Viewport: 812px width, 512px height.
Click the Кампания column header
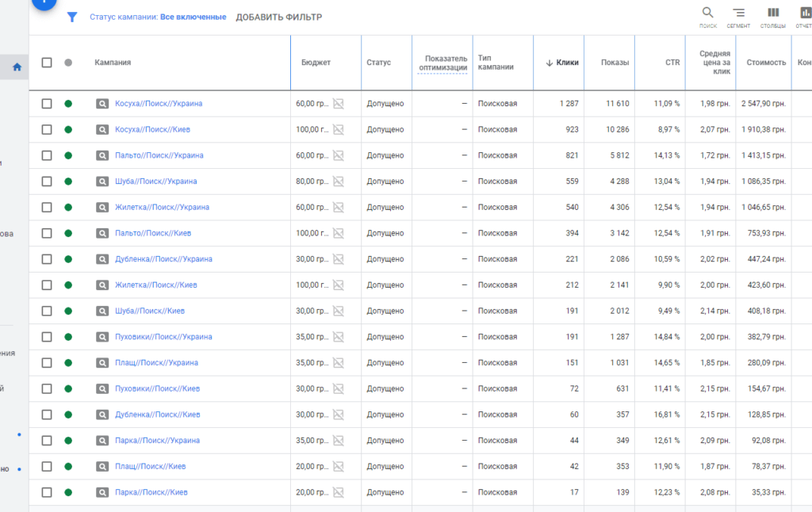(113, 63)
